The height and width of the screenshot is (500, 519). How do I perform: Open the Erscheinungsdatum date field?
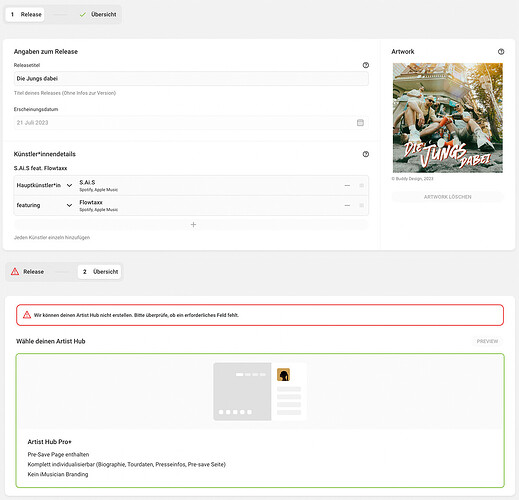pos(191,123)
